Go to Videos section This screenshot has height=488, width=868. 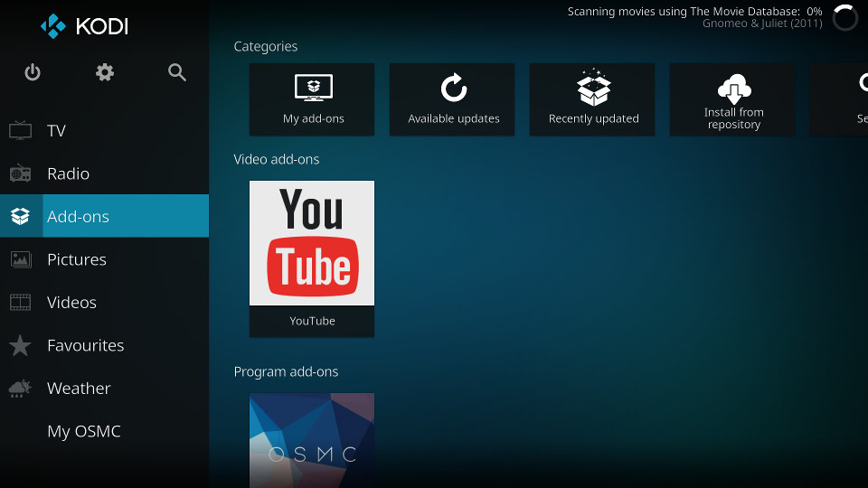tap(104, 302)
